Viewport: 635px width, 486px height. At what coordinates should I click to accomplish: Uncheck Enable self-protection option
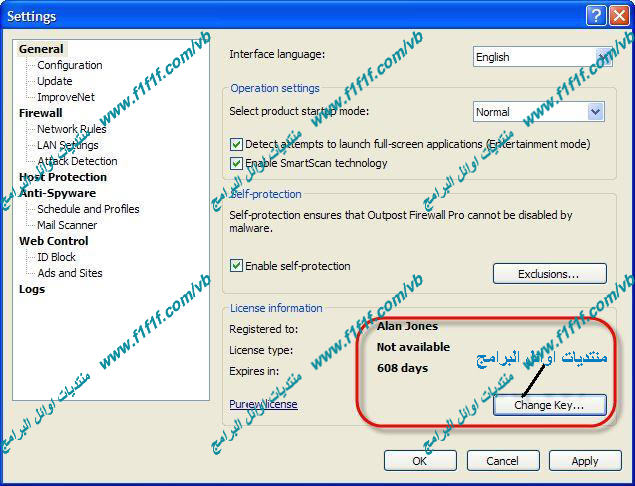click(237, 266)
